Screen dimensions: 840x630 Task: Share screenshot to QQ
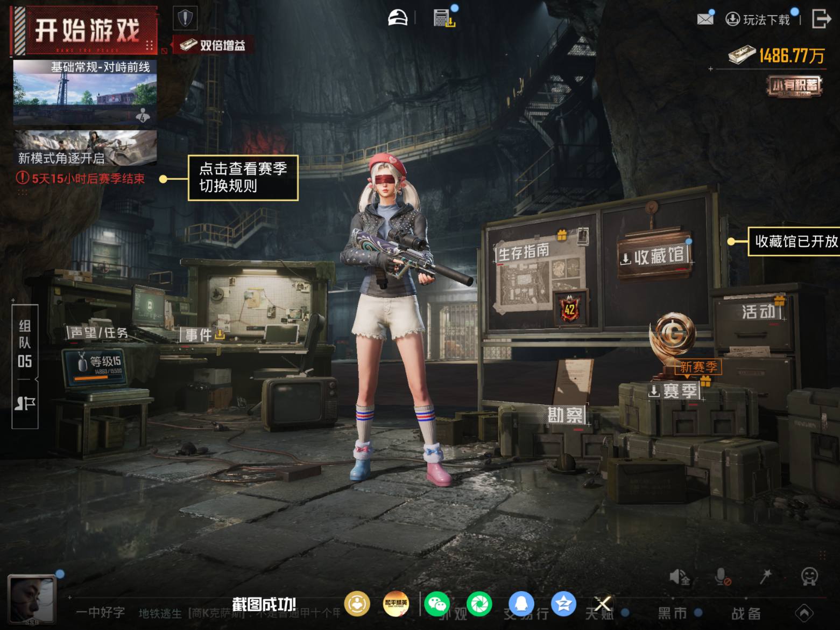[x=521, y=604]
